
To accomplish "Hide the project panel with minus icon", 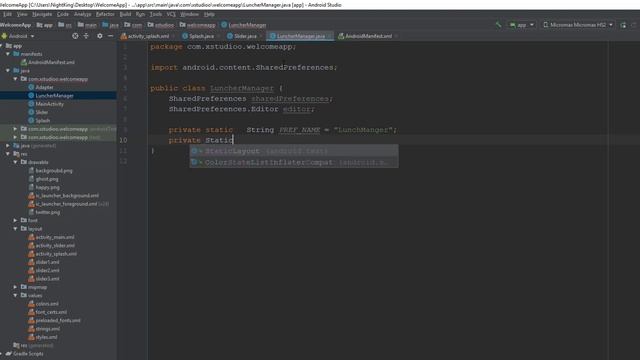I will coord(110,36).
